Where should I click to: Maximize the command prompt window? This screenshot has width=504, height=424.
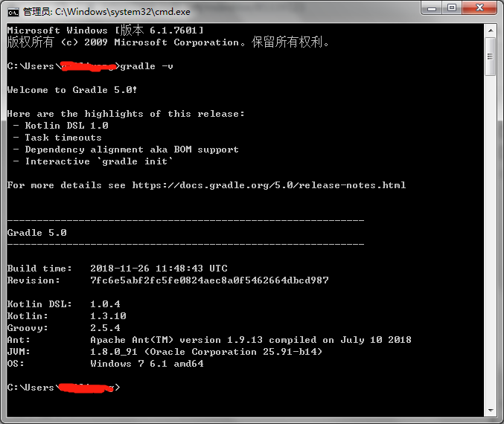coord(452,8)
